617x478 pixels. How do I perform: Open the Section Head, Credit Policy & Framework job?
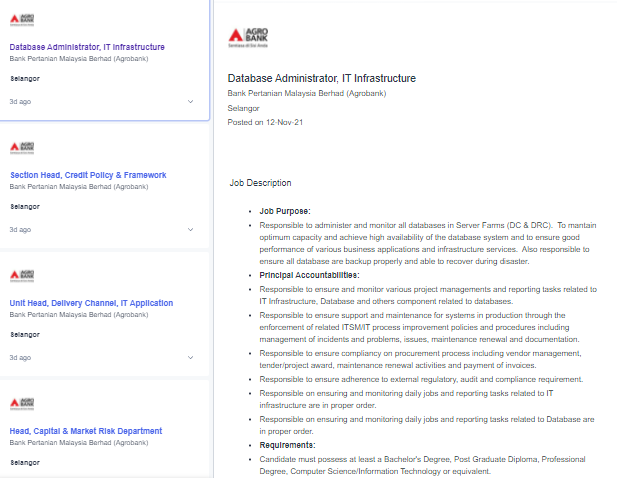(88, 175)
